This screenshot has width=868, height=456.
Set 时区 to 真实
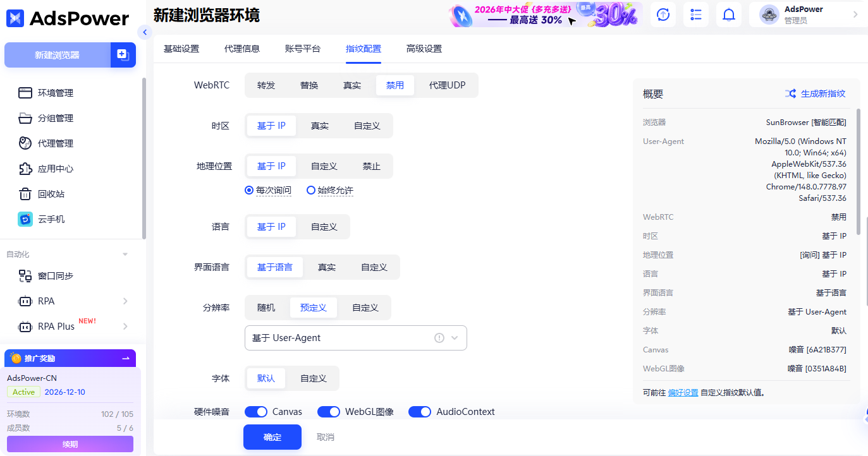(320, 126)
